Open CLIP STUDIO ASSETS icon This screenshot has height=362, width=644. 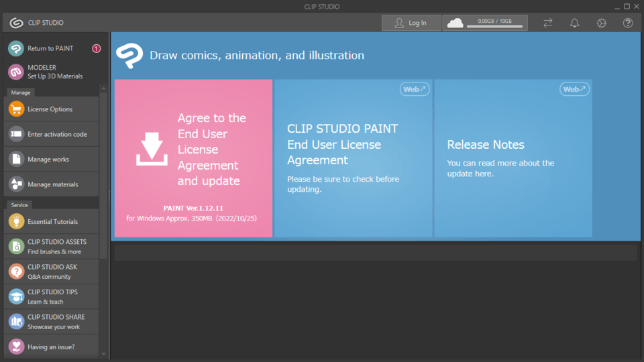16,247
